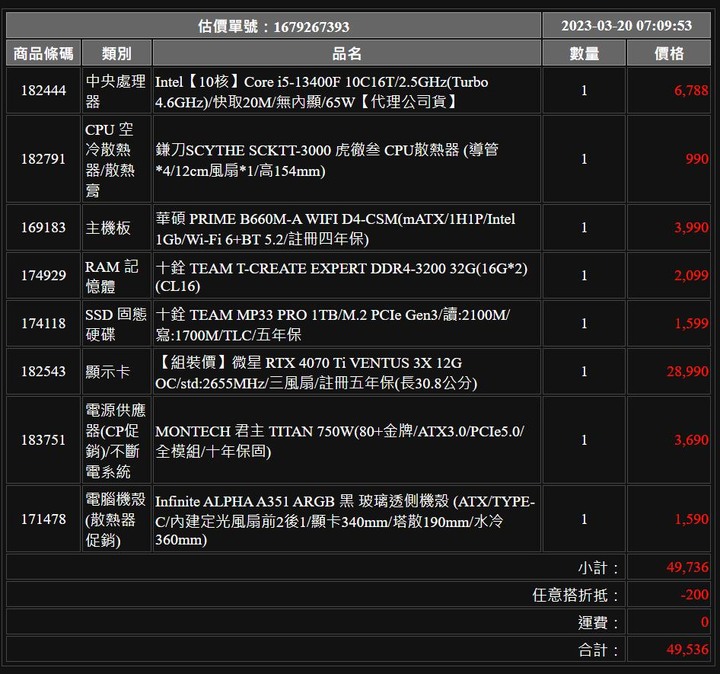Click the 微星 RTX 4070 Ti VENTUS name
Screen dimensions: 720x674
pyautogui.click(x=316, y=372)
